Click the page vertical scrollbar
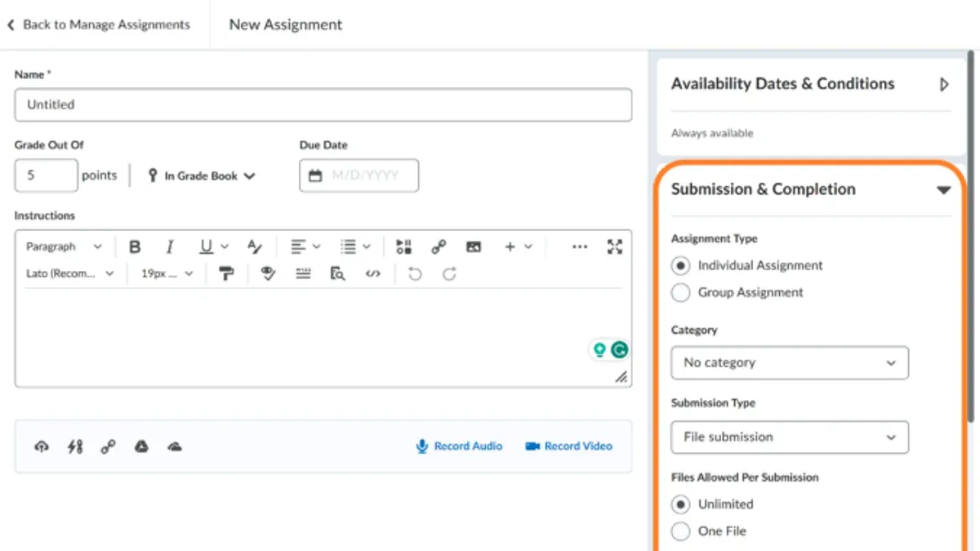 pyautogui.click(x=971, y=237)
